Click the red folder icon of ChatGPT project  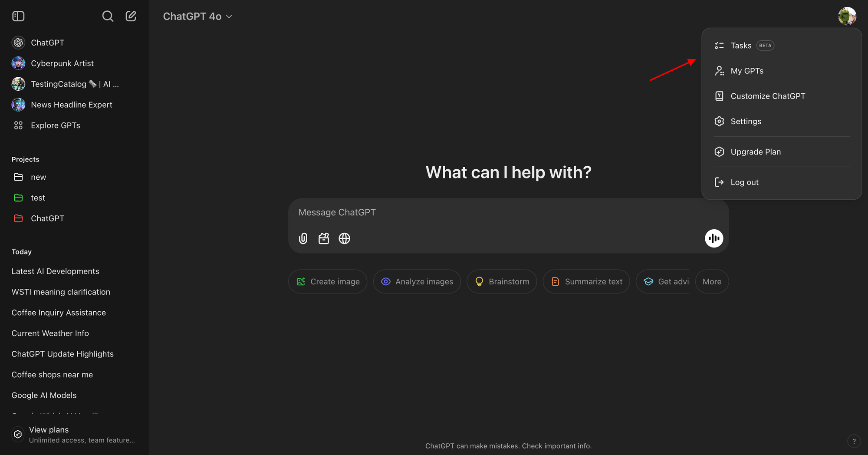coord(18,218)
